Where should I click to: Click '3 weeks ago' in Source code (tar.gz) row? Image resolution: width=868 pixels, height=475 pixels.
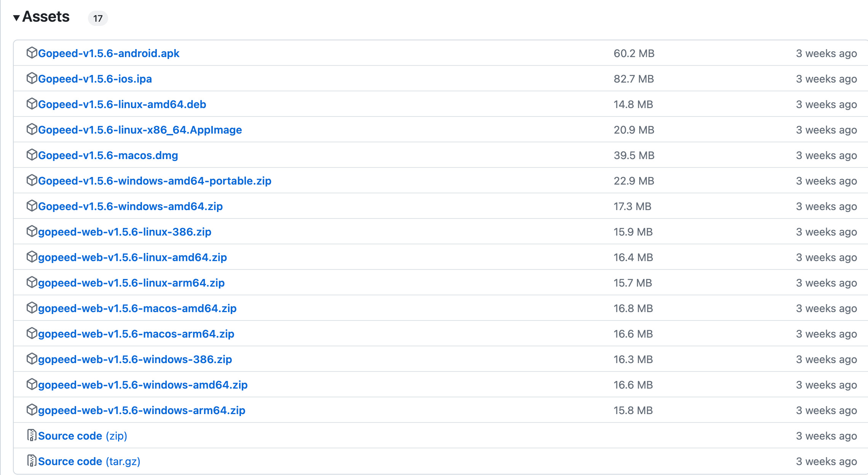827,461
